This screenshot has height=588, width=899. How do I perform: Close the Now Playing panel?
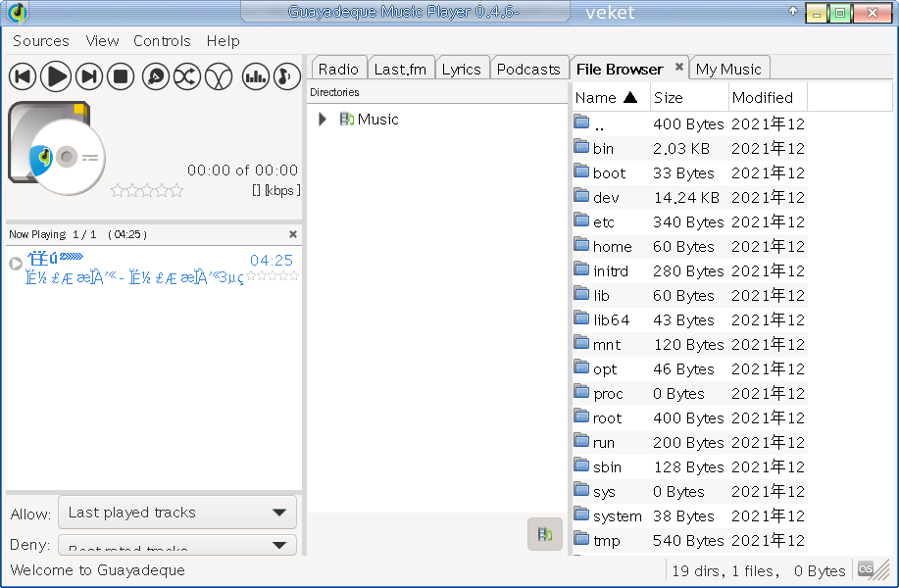[x=293, y=234]
